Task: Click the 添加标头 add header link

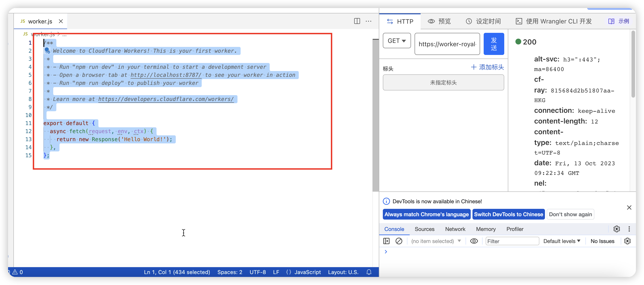Action: pos(487,67)
